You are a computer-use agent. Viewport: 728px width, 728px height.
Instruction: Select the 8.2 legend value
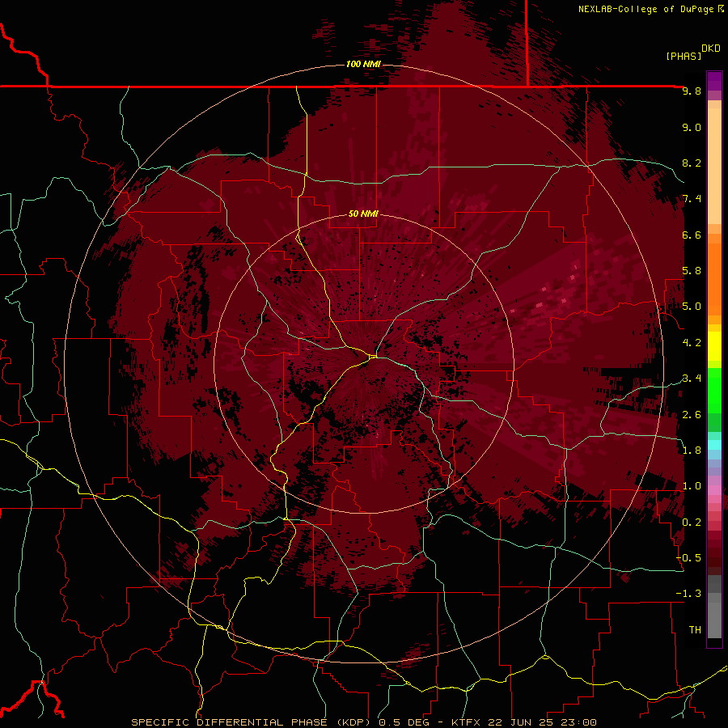(692, 163)
